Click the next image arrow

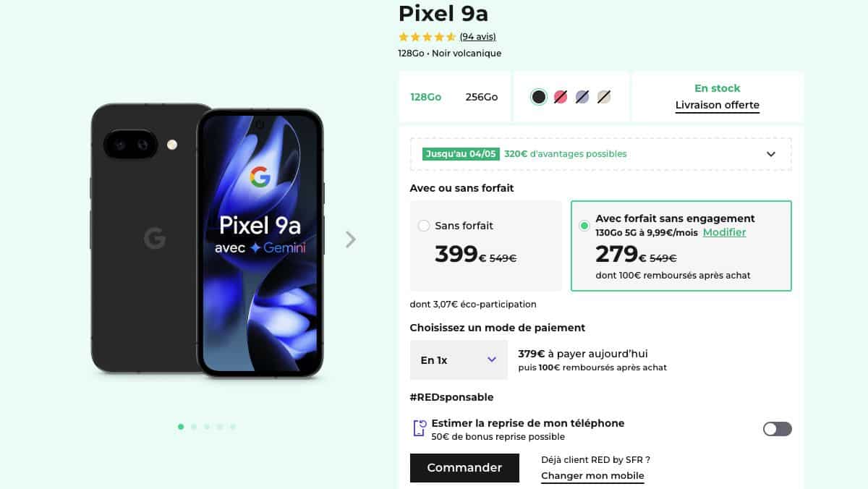[351, 239]
